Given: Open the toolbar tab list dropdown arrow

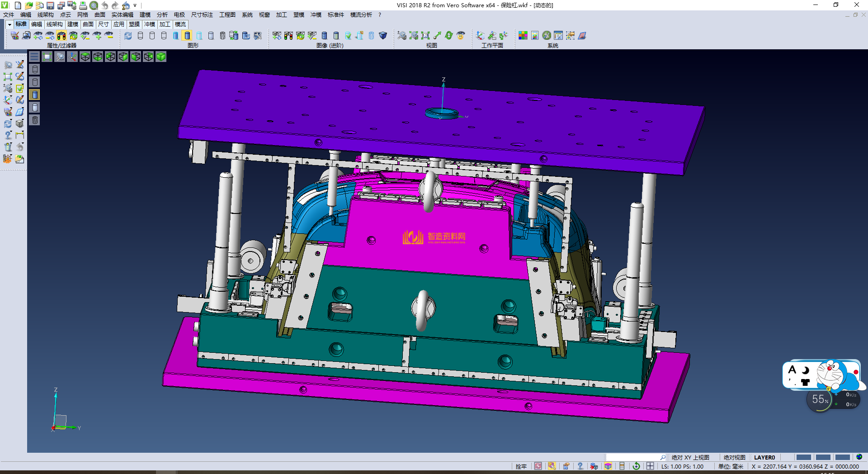Looking at the screenshot, I should point(9,24).
